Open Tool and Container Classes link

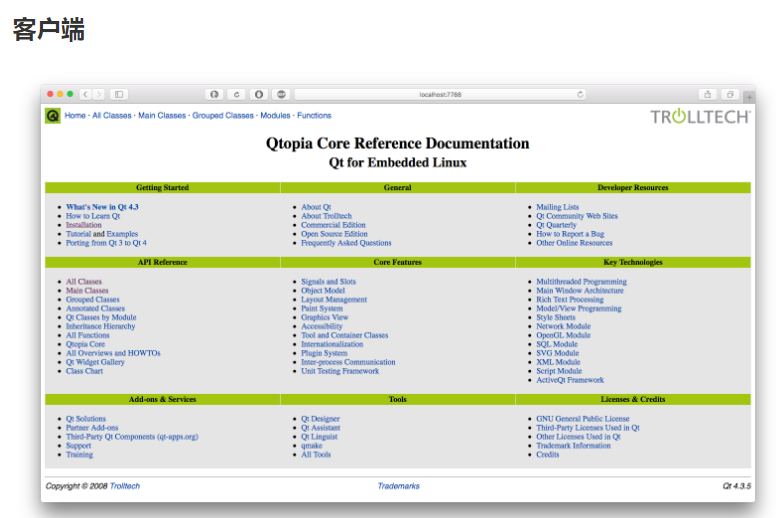(344, 335)
